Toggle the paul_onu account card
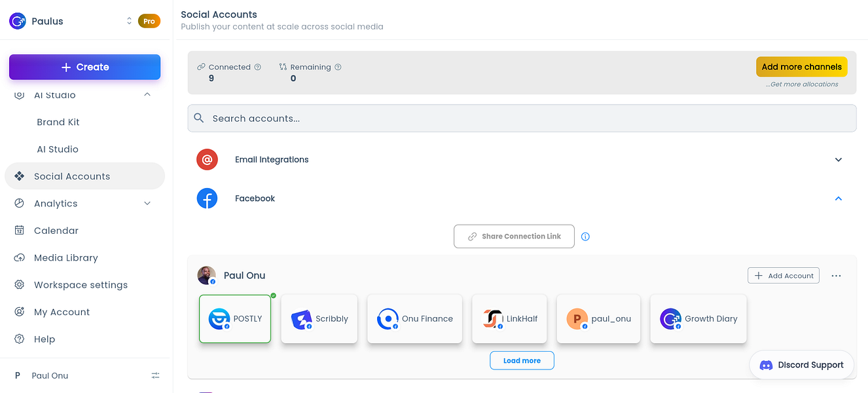The width and height of the screenshot is (868, 393). pos(598,319)
